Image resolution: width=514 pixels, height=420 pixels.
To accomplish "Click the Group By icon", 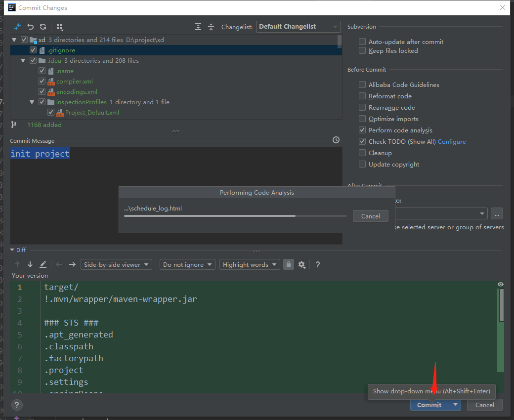I will pyautogui.click(x=60, y=27).
